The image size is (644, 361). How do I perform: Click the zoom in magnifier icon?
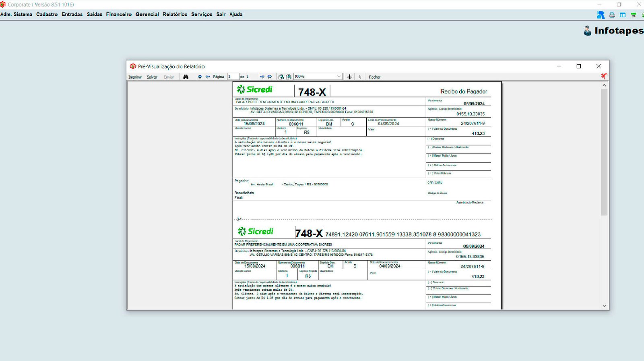(289, 77)
